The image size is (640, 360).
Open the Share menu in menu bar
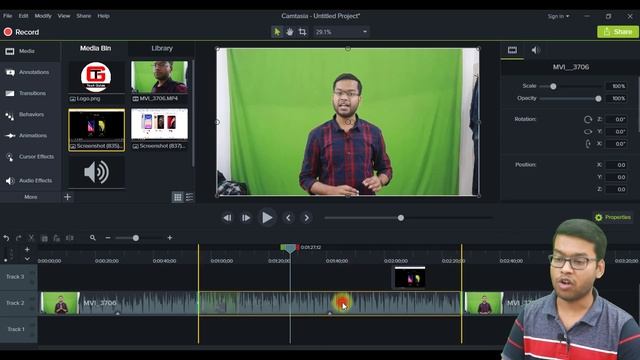click(x=84, y=16)
